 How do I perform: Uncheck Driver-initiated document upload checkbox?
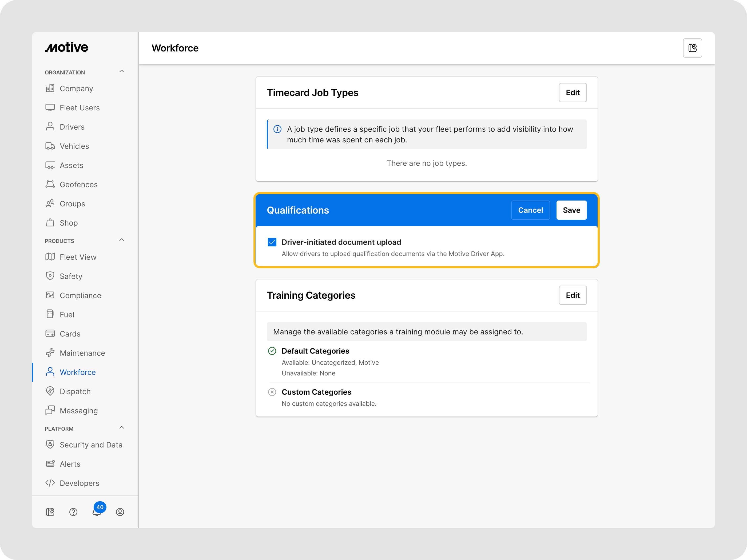272,242
